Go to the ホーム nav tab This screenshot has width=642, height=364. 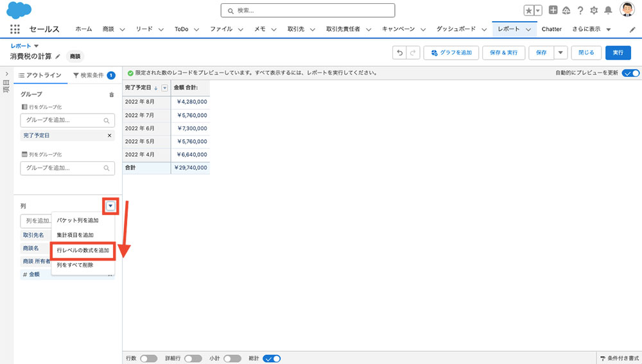(x=83, y=29)
